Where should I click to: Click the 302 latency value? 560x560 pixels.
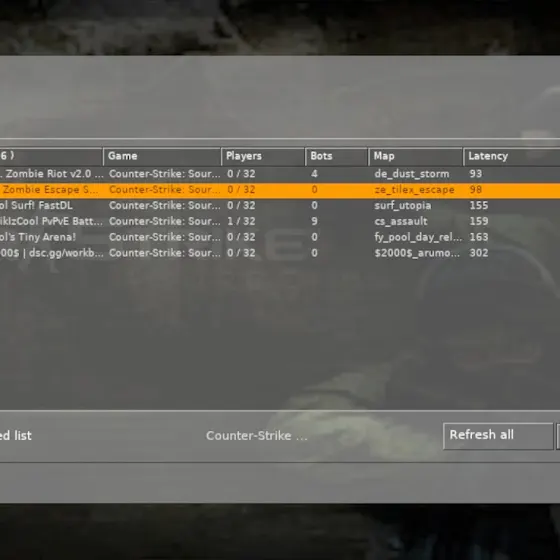(479, 253)
